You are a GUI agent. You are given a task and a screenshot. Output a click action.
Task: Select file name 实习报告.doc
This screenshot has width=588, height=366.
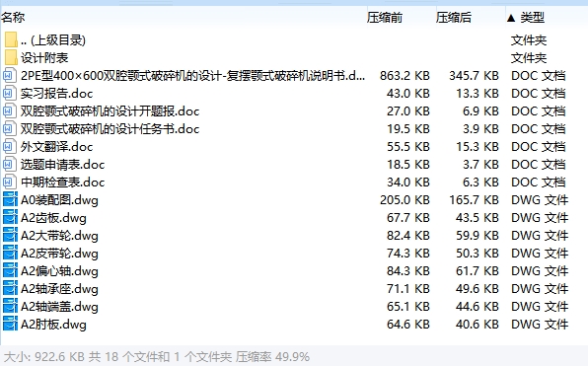click(x=56, y=94)
